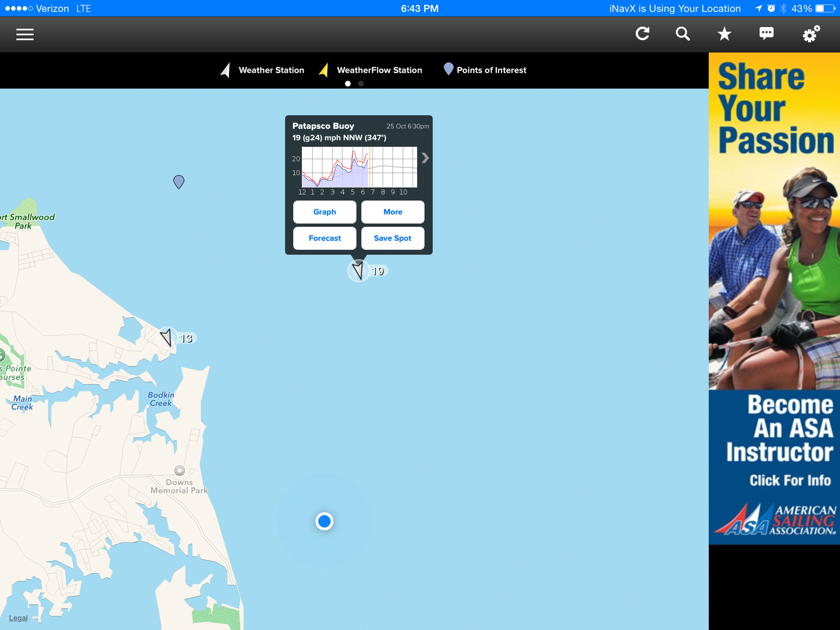This screenshot has width=840, height=630.
Task: Open the Legal link
Action: point(18,618)
